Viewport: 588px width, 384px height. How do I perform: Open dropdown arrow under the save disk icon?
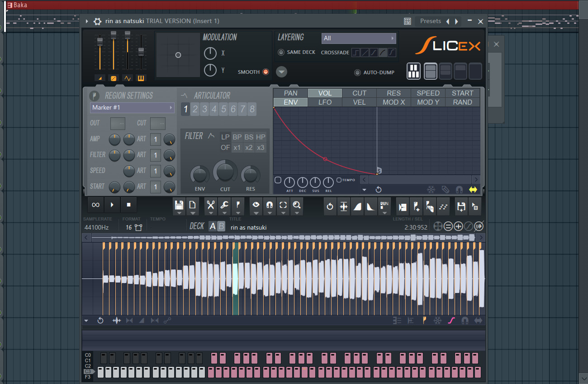click(179, 213)
